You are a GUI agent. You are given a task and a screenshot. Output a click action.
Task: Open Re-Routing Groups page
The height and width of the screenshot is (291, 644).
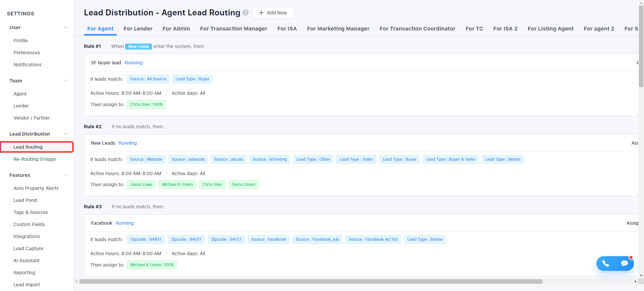pos(35,159)
